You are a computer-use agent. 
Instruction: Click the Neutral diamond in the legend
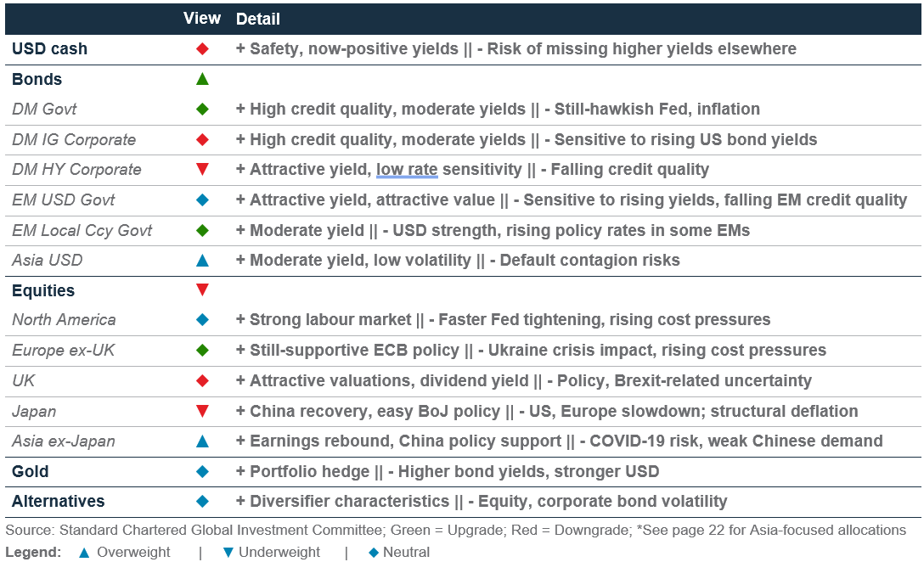[373, 553]
